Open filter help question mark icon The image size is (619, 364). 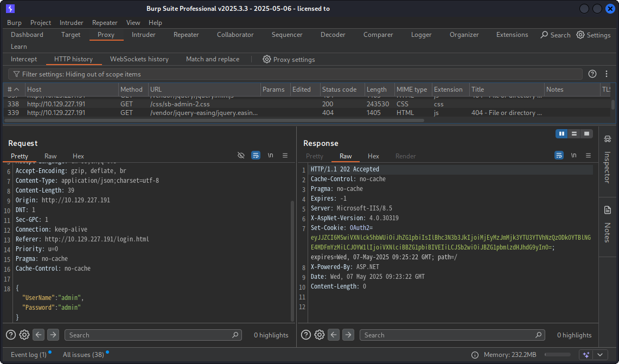click(x=592, y=74)
